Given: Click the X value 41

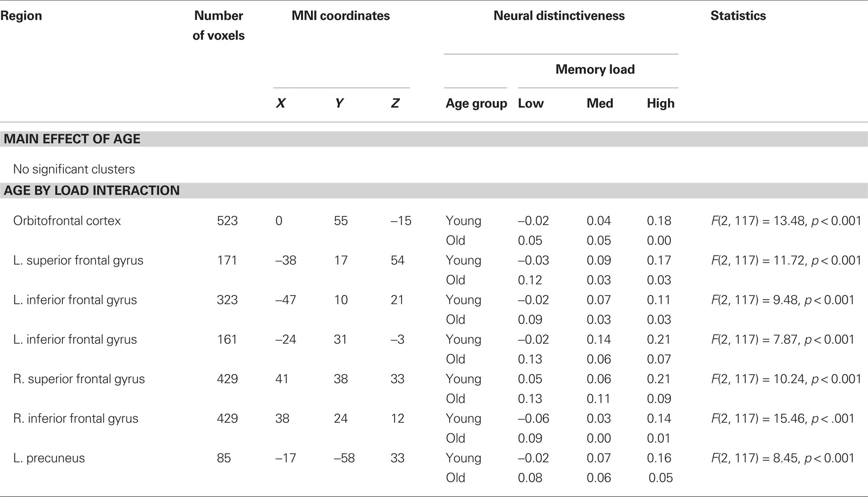Looking at the screenshot, I should click(x=282, y=379).
